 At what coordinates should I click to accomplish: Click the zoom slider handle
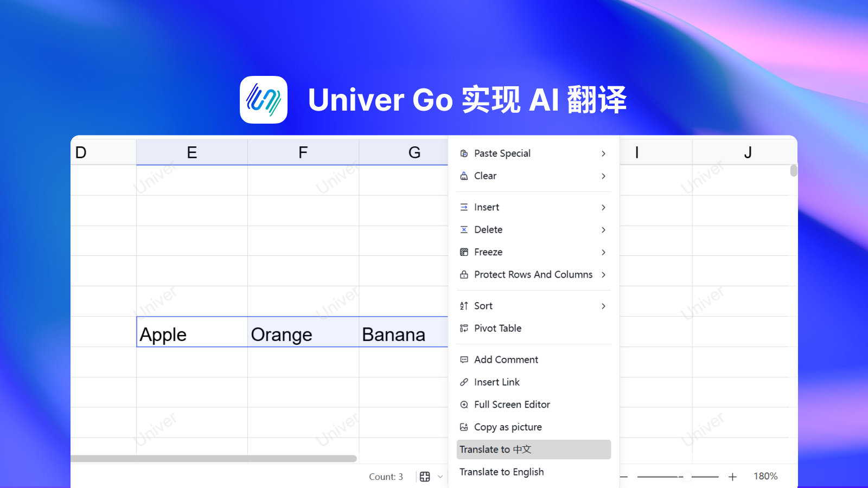point(687,477)
